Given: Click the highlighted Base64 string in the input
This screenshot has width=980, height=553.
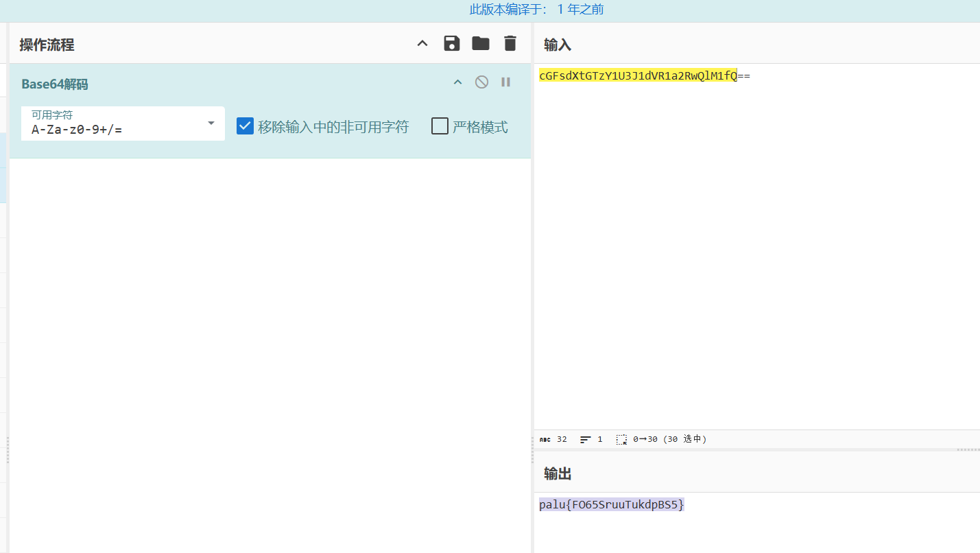Looking at the screenshot, I should pyautogui.click(x=638, y=76).
